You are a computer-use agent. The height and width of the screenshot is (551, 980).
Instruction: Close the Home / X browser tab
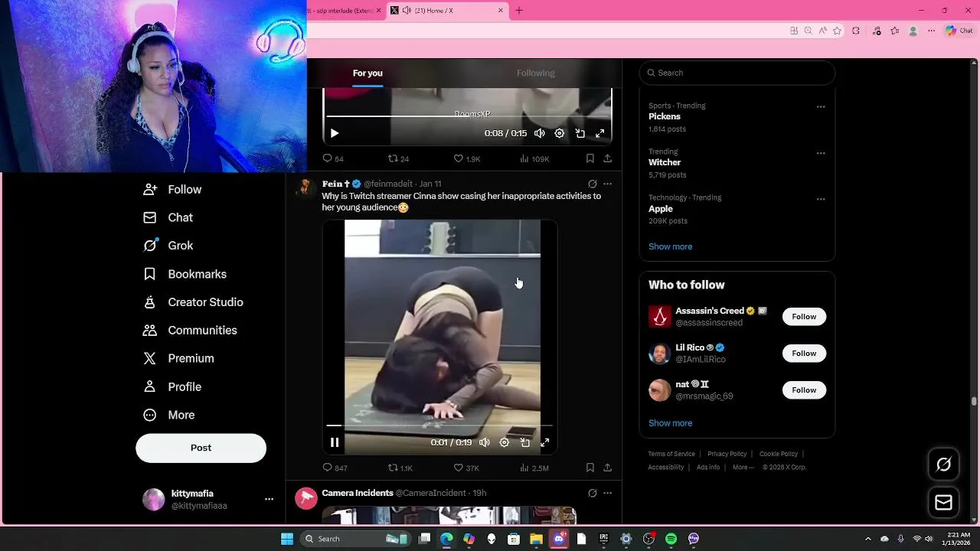click(501, 11)
